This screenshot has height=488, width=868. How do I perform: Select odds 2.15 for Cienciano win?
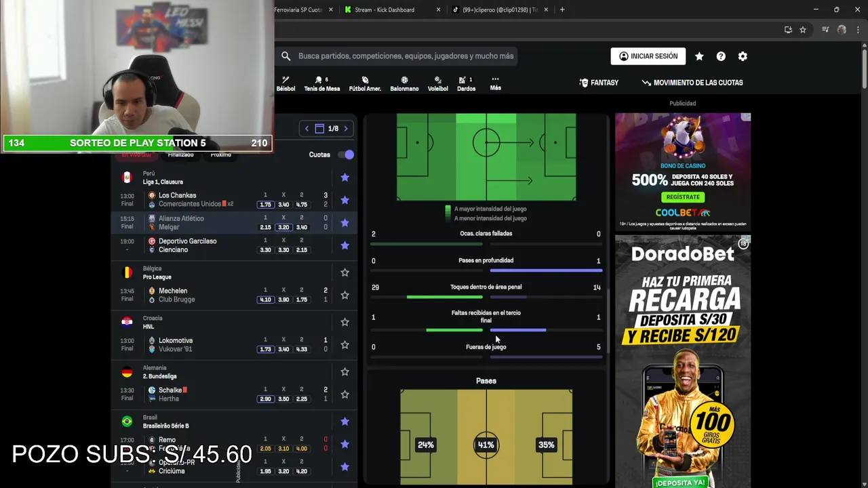coord(302,249)
